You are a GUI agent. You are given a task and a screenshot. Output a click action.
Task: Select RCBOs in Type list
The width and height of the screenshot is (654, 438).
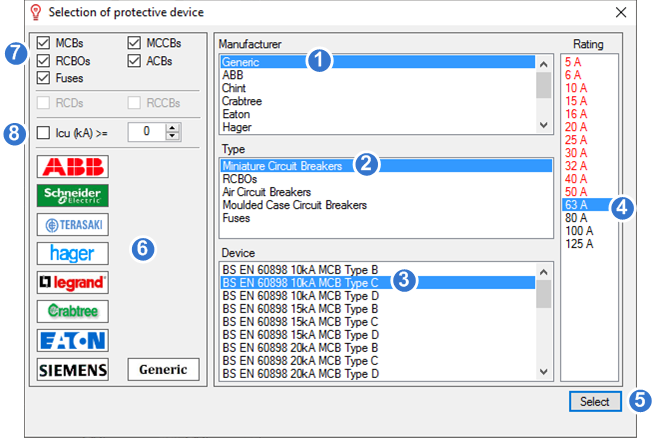386,179
